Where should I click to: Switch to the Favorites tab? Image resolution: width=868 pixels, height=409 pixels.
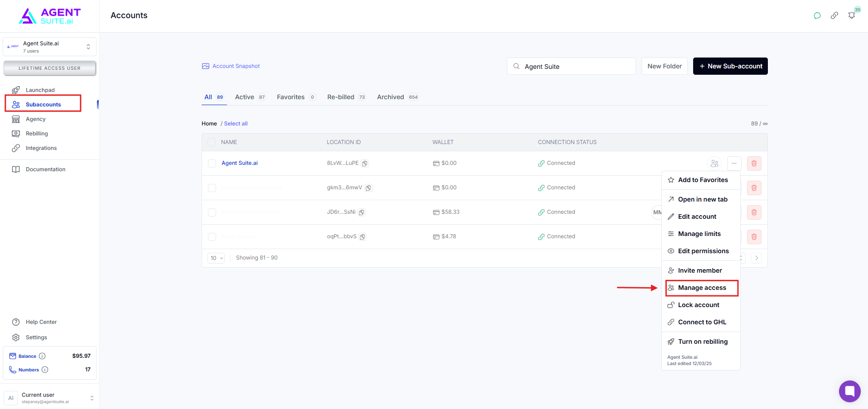pos(296,97)
